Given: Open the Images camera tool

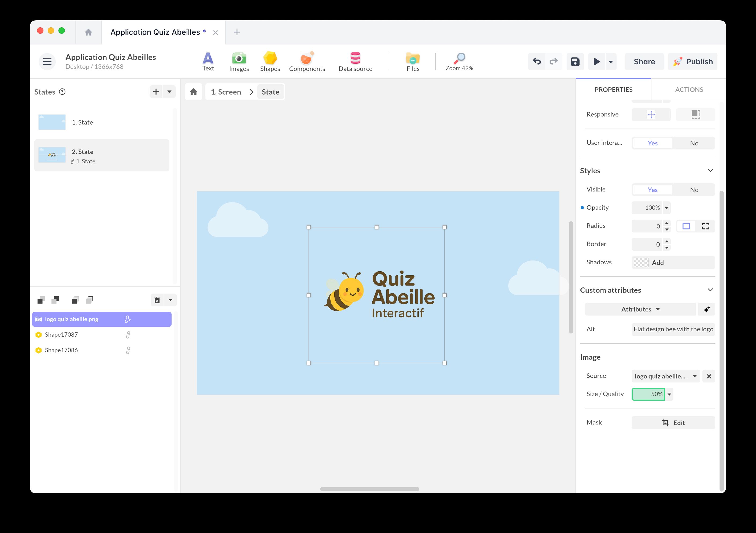Looking at the screenshot, I should [239, 62].
